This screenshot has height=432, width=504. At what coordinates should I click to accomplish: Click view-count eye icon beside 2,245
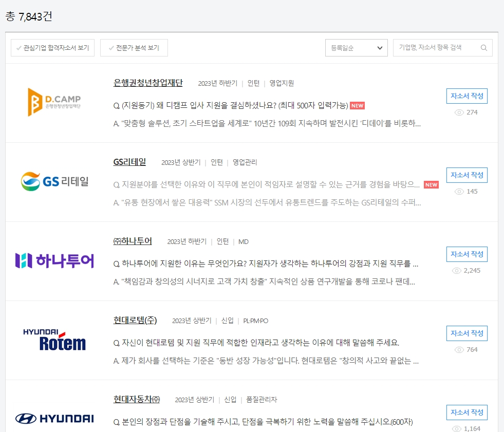(x=456, y=271)
